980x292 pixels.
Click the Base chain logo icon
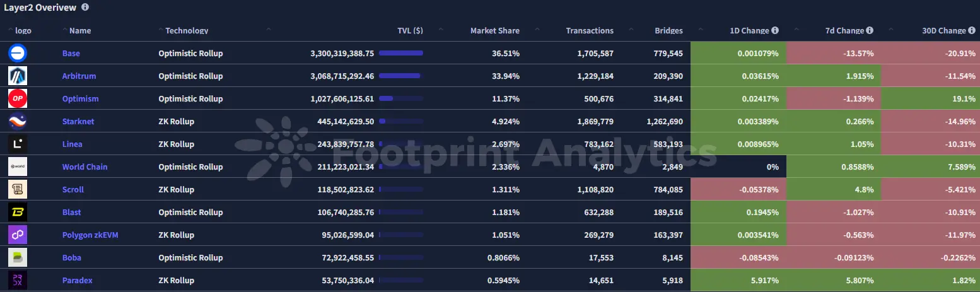[17, 54]
